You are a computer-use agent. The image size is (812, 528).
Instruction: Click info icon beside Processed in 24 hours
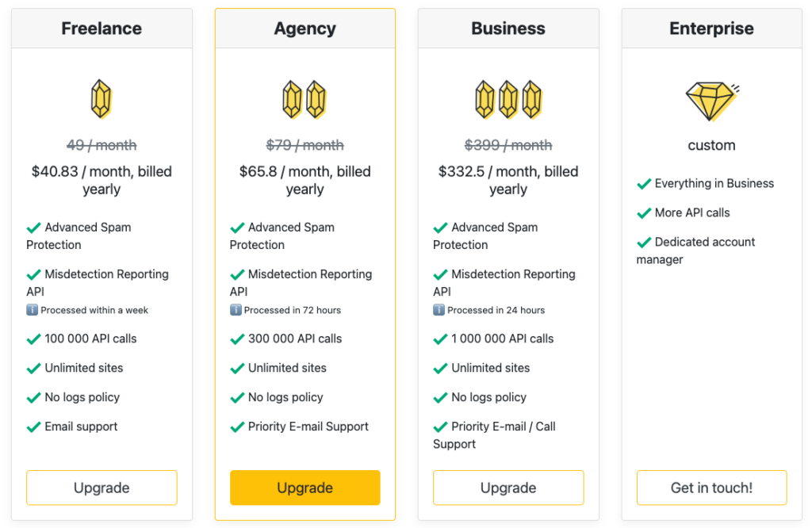click(439, 310)
